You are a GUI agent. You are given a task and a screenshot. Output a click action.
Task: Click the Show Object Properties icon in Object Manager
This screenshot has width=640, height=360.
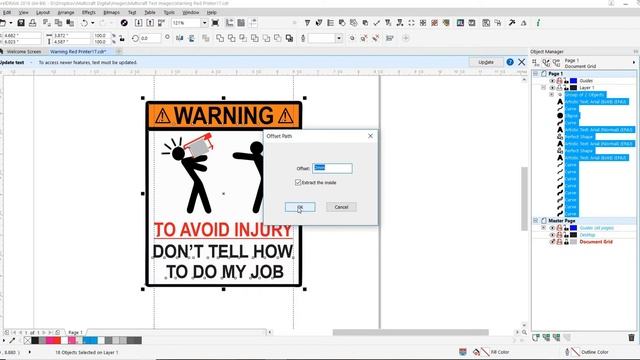click(x=536, y=62)
